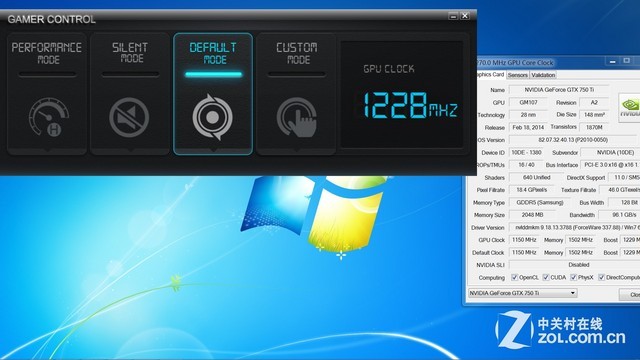This screenshot has width=640, height=360.
Task: Switch to the Sensors tab in GPU-Z
Action: [518, 75]
